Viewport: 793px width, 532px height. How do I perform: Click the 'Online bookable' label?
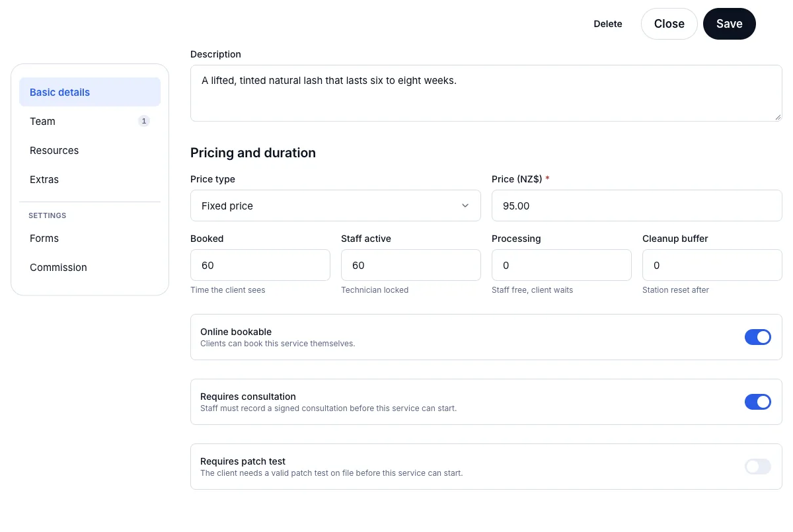pos(236,332)
